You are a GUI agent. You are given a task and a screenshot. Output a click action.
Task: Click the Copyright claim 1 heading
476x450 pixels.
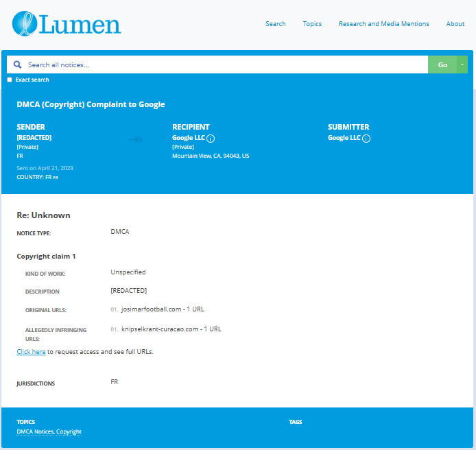[x=46, y=257]
